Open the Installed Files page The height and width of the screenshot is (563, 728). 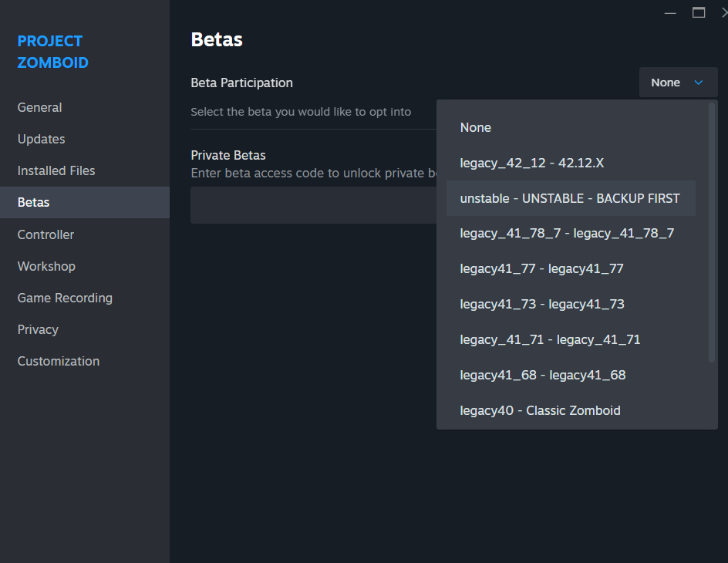56,170
